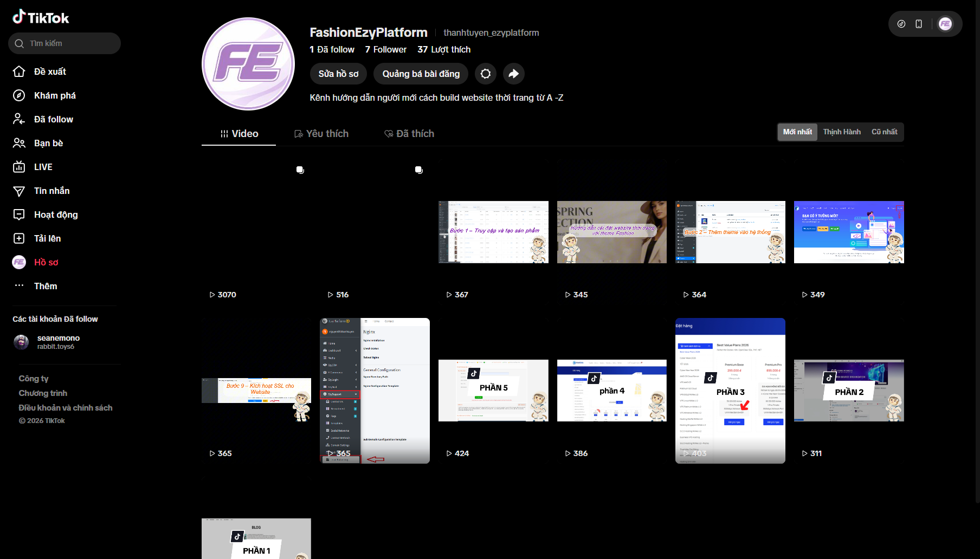Click the Tin nhắn paper-plane icon
Screen dimensions: 980x559
(19, 191)
